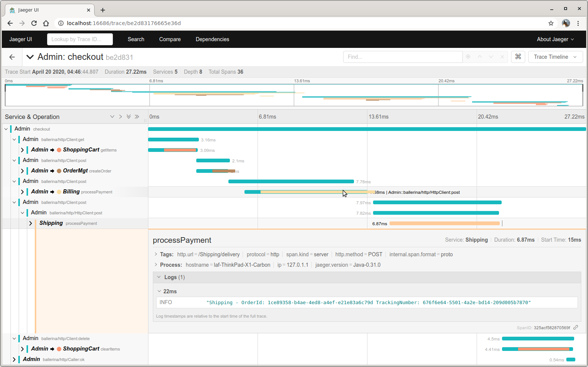Click the back arrow beside trace title

click(x=12, y=57)
